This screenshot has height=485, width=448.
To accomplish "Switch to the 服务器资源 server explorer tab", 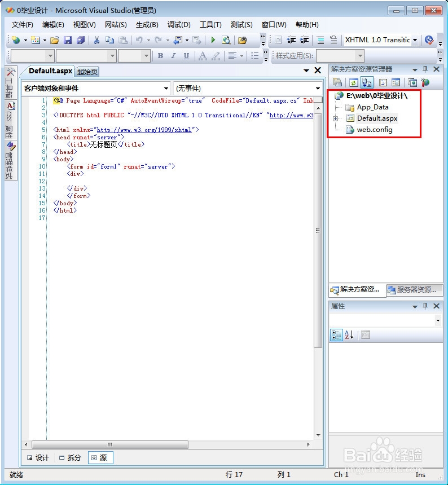I will click(414, 290).
